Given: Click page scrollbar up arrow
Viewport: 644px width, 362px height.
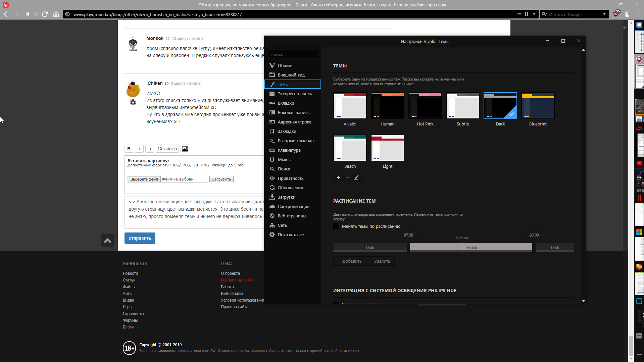Looking at the screenshot, I should 631,23.
